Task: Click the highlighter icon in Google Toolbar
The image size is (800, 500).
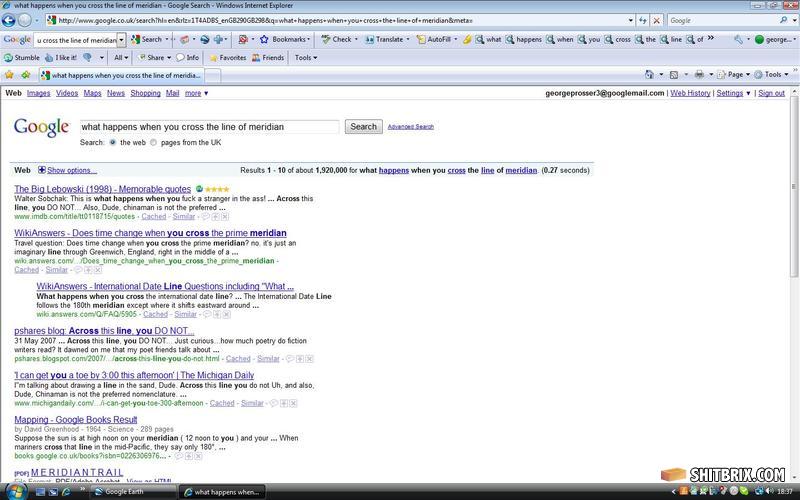Action: (x=467, y=39)
